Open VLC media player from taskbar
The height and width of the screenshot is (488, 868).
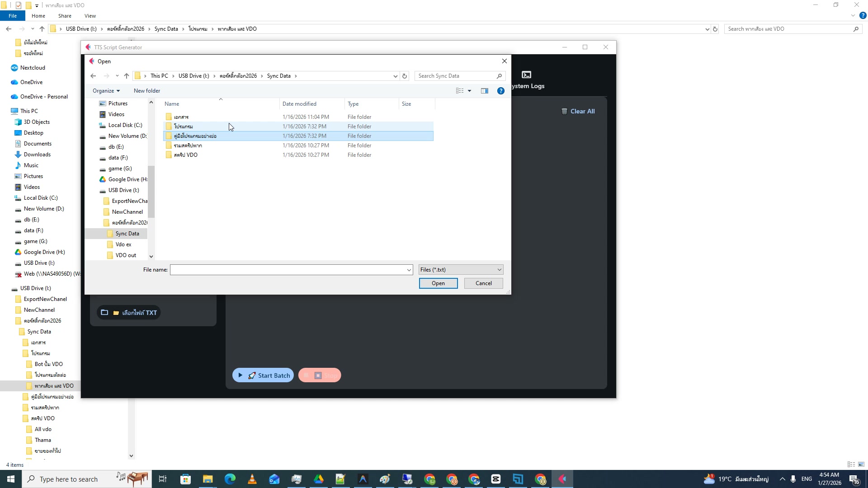click(252, 479)
